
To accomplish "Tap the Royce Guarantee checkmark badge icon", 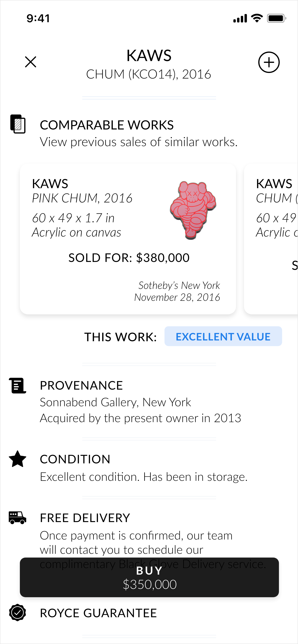I will pos(17,612).
